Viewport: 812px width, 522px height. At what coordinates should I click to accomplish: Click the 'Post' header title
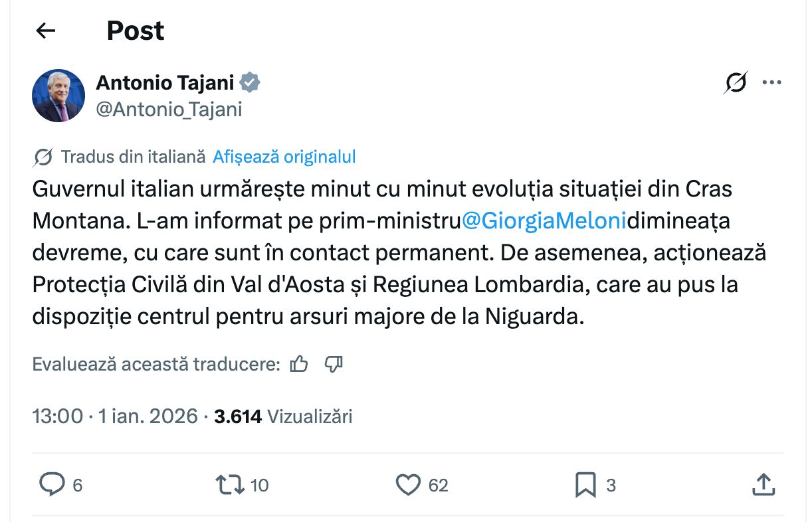[x=136, y=31]
